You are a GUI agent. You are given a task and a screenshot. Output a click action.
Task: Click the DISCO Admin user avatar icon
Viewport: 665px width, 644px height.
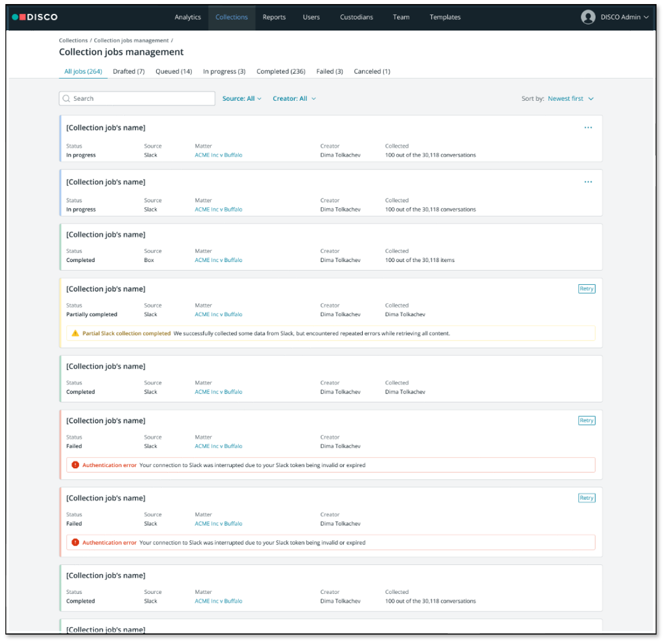[588, 17]
